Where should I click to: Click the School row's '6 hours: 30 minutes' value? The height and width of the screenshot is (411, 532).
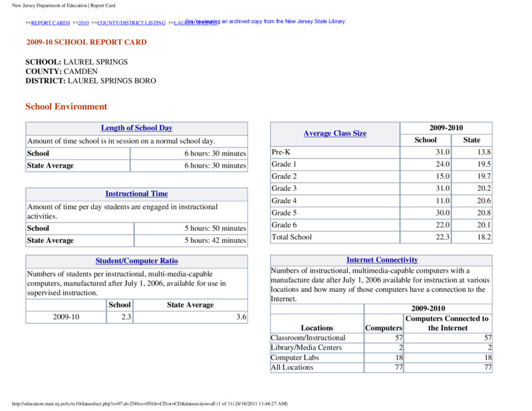[x=215, y=154]
